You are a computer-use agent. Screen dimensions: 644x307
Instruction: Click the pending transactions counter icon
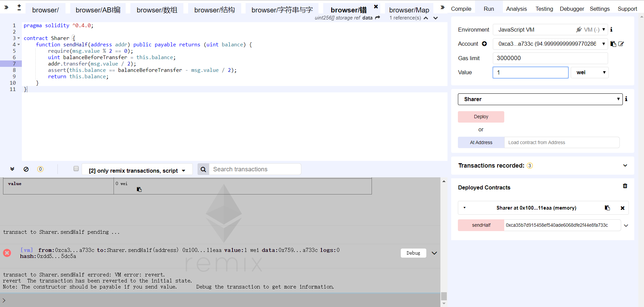(40, 169)
